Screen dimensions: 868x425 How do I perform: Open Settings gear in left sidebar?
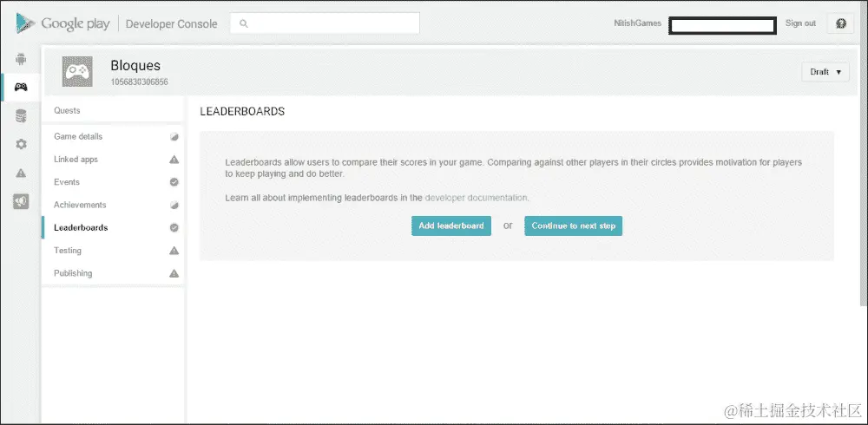(21, 145)
